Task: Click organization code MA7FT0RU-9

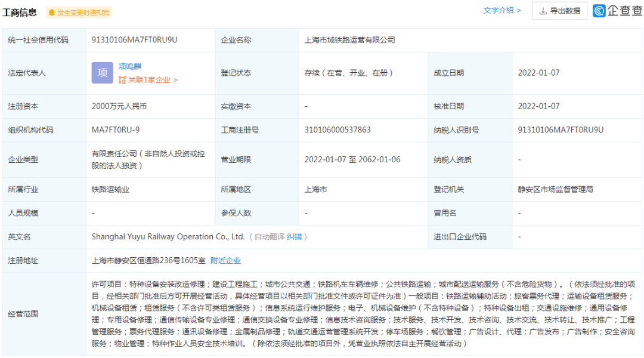Action: coord(116,130)
